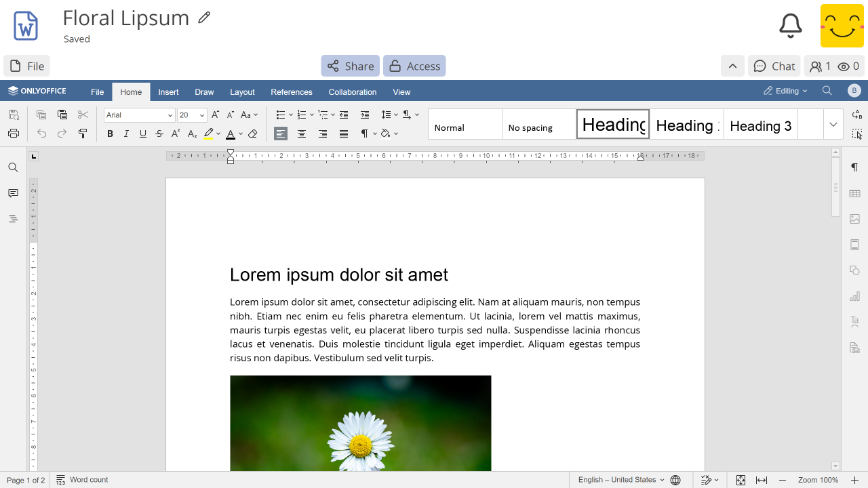Click the pencil icon to rename Floral Lipsum

(x=204, y=18)
